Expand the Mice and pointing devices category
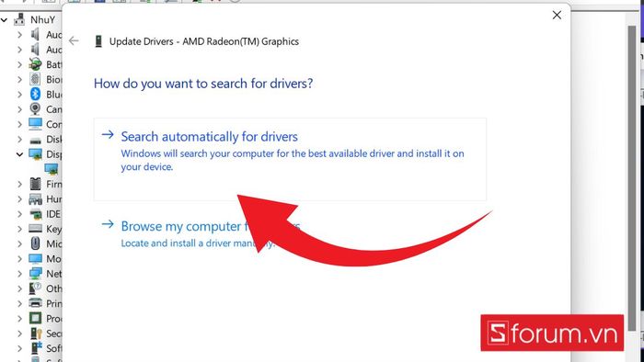 click(19, 243)
